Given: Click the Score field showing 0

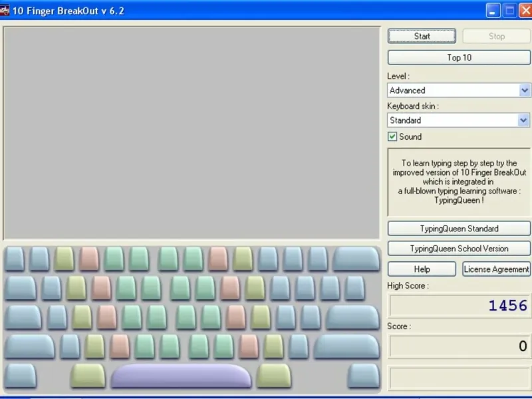Looking at the screenshot, I should pos(459,346).
